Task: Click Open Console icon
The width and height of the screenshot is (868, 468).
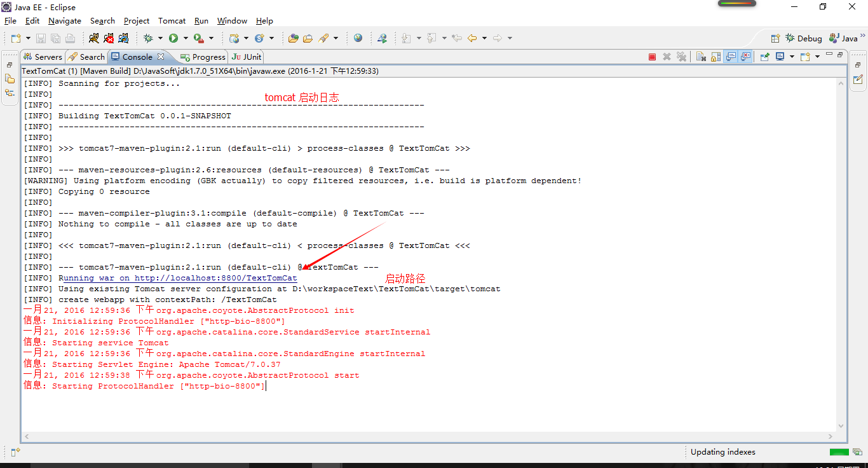Action: click(x=805, y=57)
